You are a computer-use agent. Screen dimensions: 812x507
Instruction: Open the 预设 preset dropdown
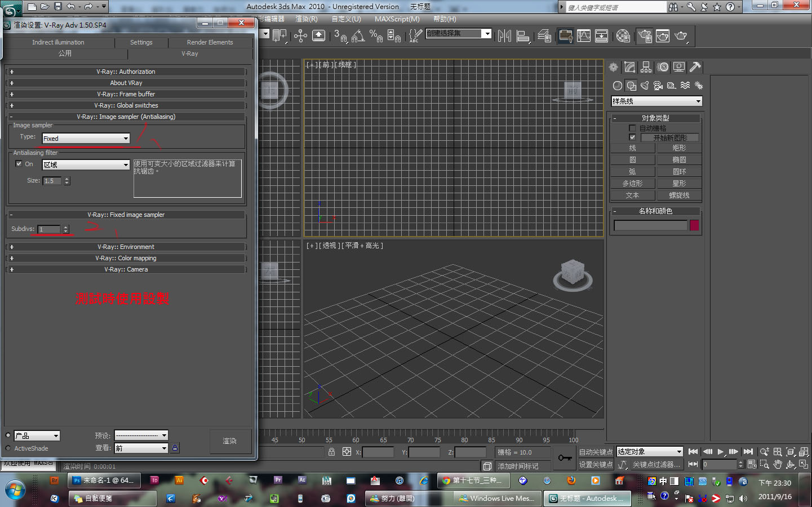click(x=141, y=435)
